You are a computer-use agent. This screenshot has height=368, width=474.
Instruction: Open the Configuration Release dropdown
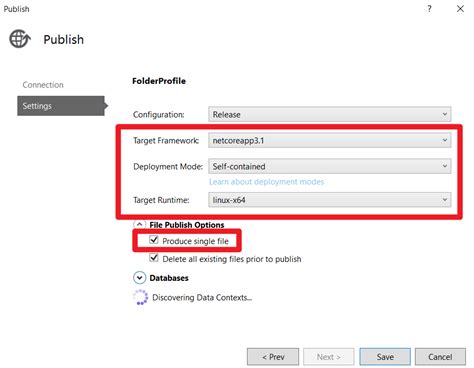coord(330,114)
